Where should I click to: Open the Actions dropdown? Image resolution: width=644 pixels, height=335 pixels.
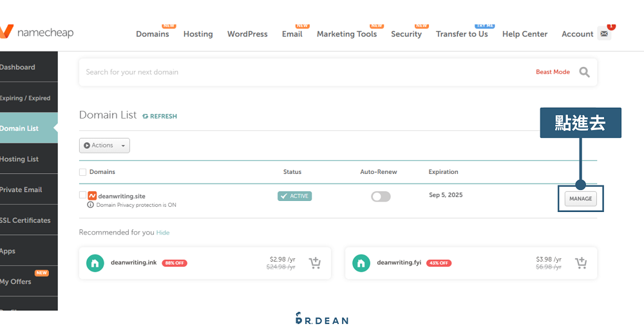(104, 146)
